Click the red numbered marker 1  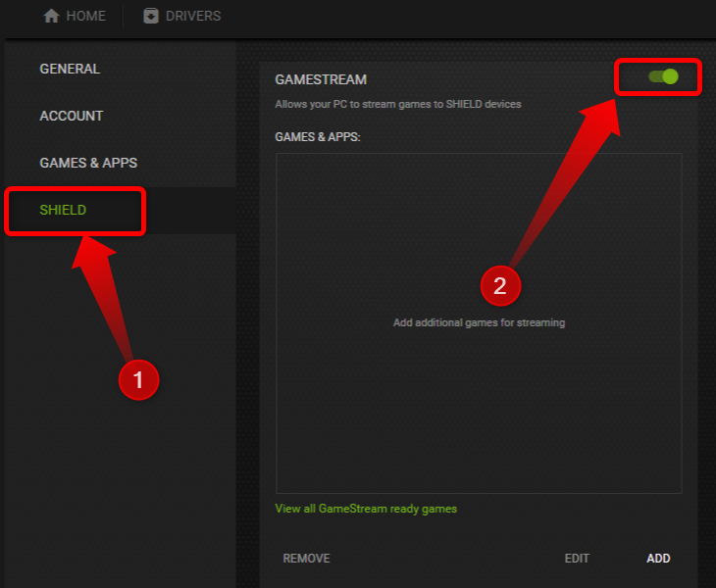(x=138, y=380)
